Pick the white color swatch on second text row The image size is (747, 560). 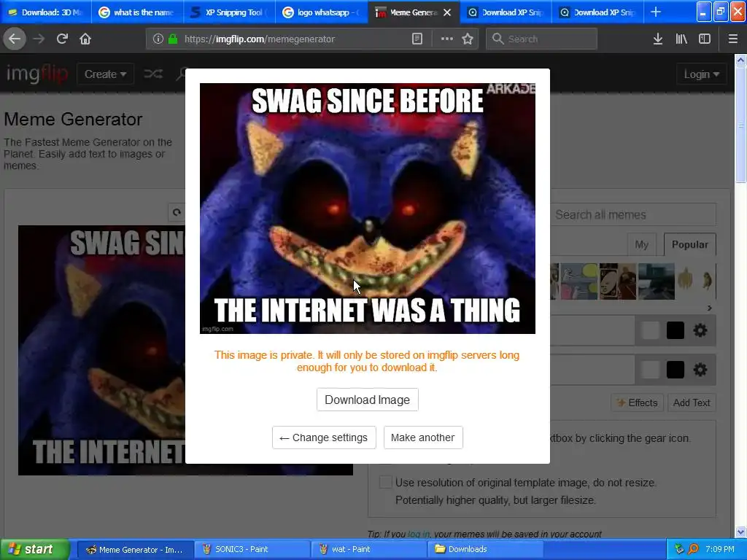click(650, 370)
